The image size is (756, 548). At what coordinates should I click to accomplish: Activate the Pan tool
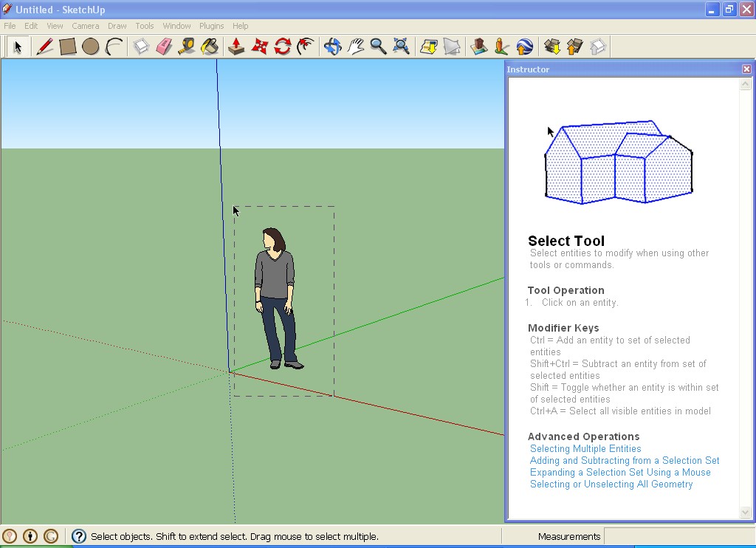click(357, 46)
